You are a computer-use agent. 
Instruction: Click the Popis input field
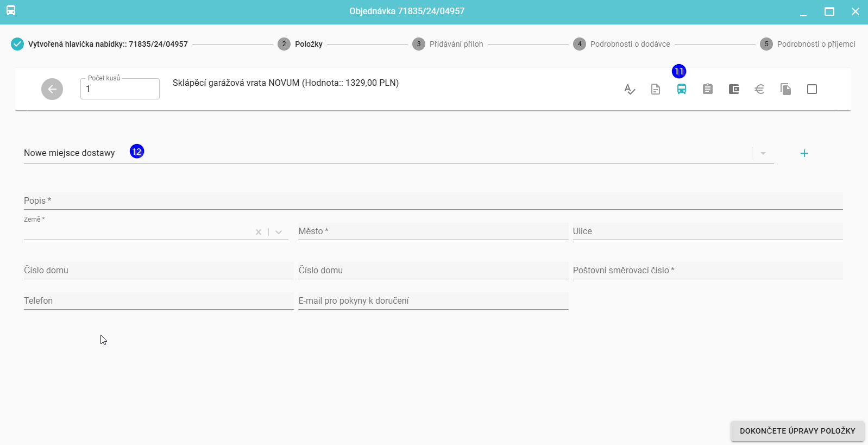pos(433,201)
